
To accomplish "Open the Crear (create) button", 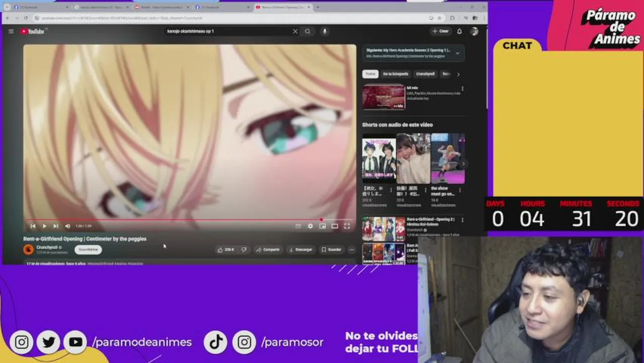I will (440, 31).
